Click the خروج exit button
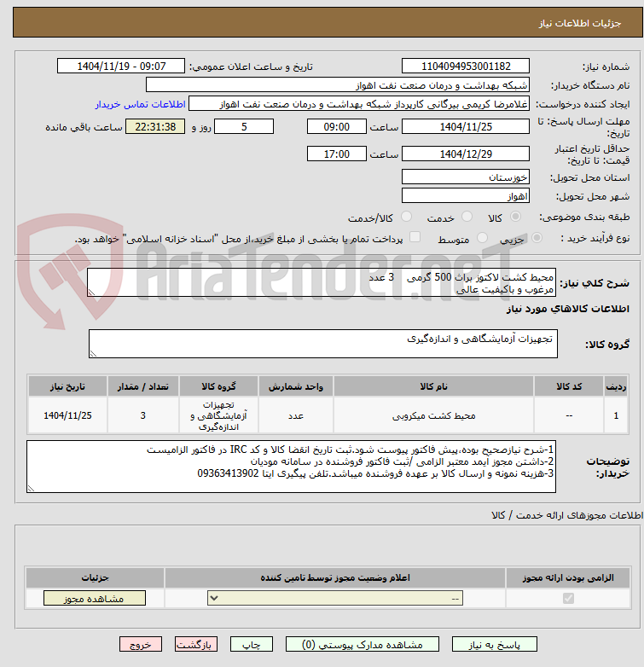This screenshot has height=667, width=644. pyautogui.click(x=141, y=645)
